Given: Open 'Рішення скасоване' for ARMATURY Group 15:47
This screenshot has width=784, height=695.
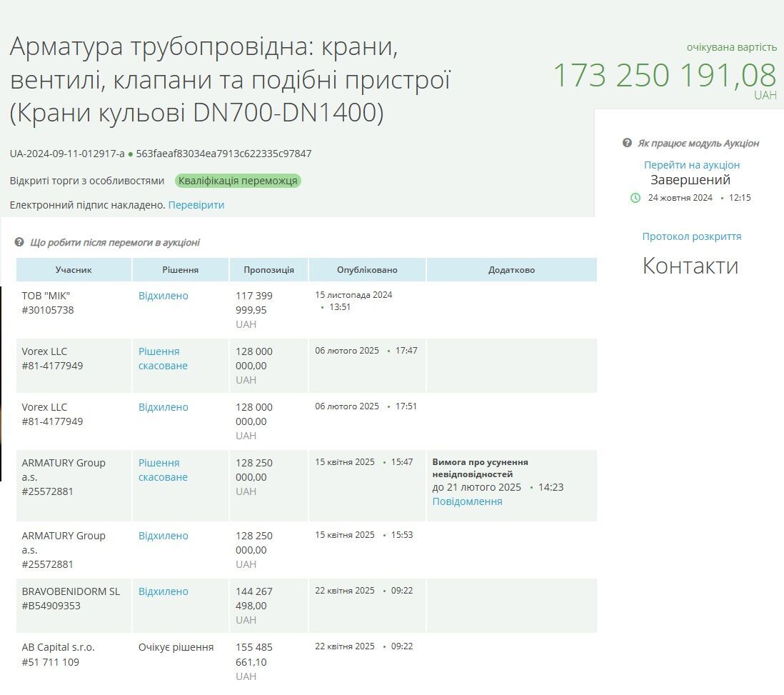Looking at the screenshot, I should point(163,470).
